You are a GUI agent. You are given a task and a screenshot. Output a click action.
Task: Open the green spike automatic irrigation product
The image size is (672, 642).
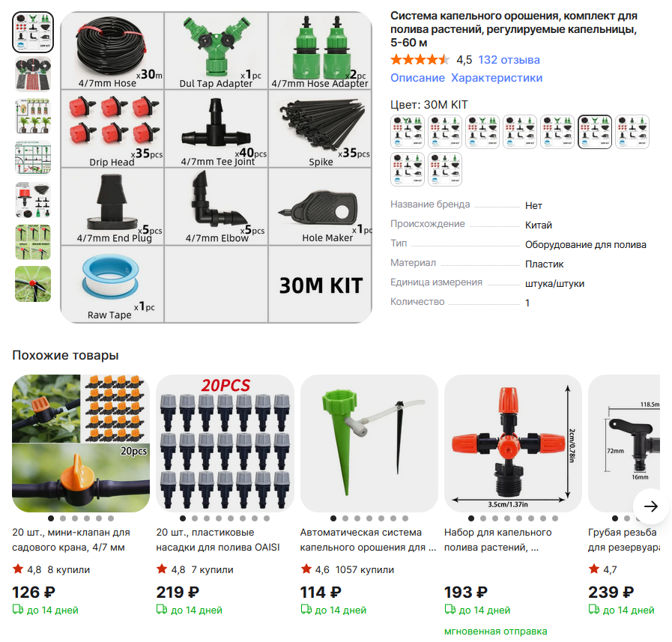coord(369,443)
